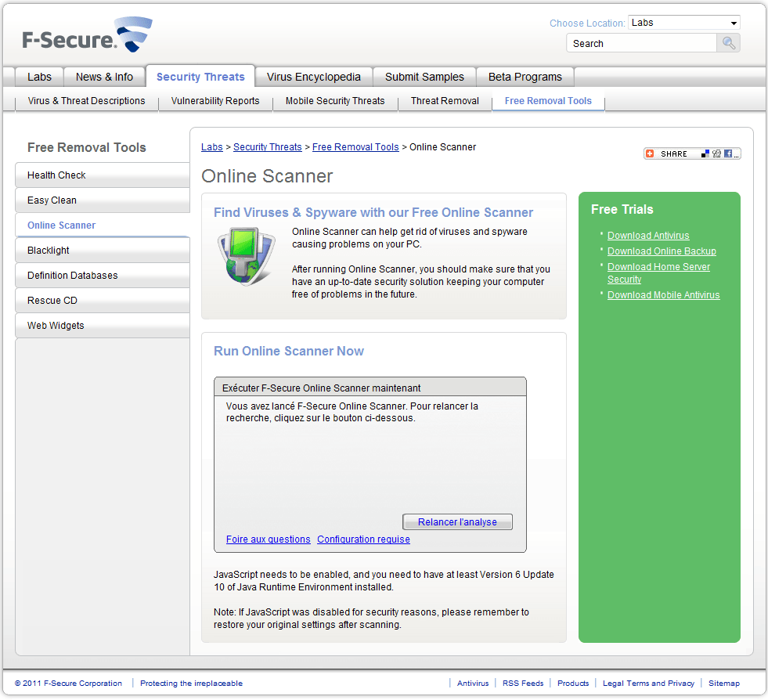
Task: Open the footer Sitemap link
Action: pyautogui.click(x=724, y=684)
